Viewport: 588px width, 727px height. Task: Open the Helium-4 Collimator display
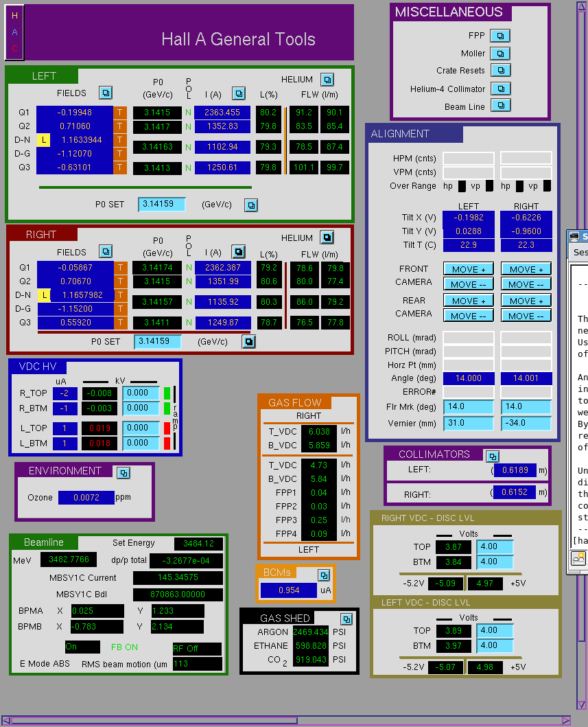tap(500, 88)
